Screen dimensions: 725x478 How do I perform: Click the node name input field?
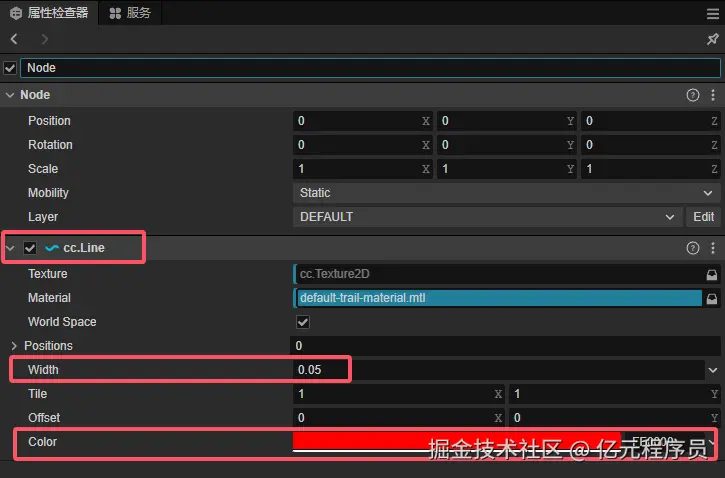[370, 68]
